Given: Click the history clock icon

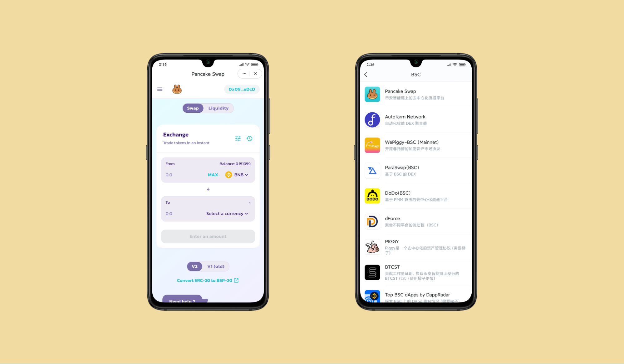Looking at the screenshot, I should pos(250,138).
